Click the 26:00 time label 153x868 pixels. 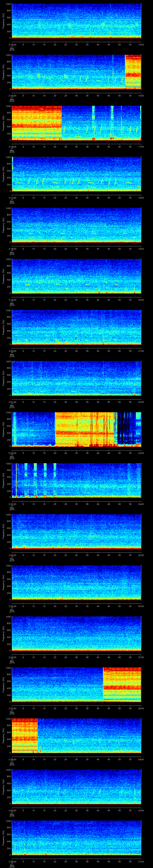(141, 606)
